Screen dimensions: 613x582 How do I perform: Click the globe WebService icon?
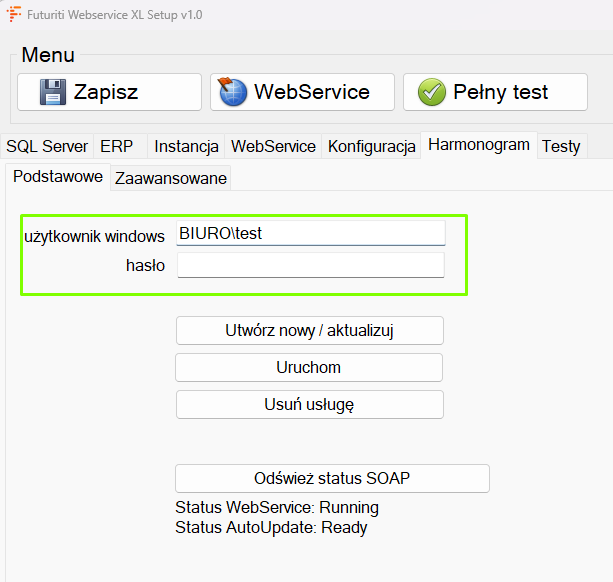(233, 92)
